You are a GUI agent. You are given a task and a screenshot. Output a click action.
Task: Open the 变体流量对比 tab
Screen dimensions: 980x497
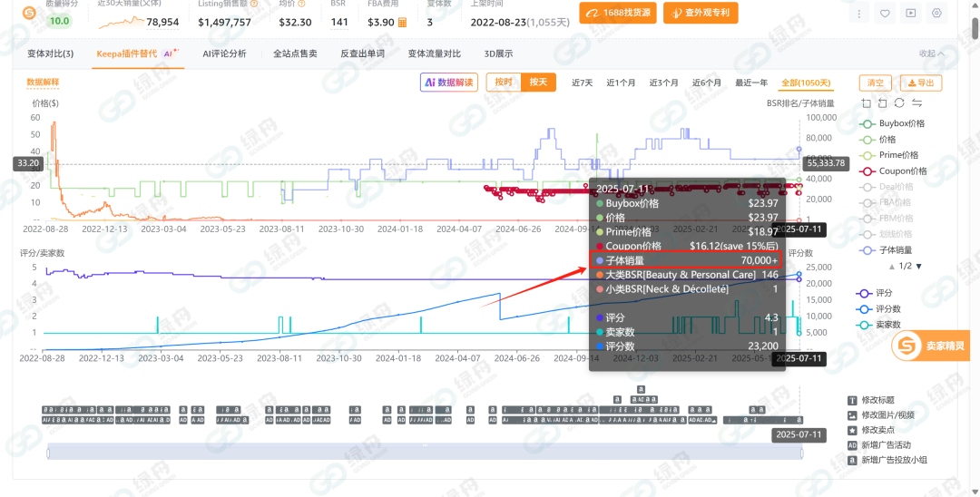tap(435, 54)
